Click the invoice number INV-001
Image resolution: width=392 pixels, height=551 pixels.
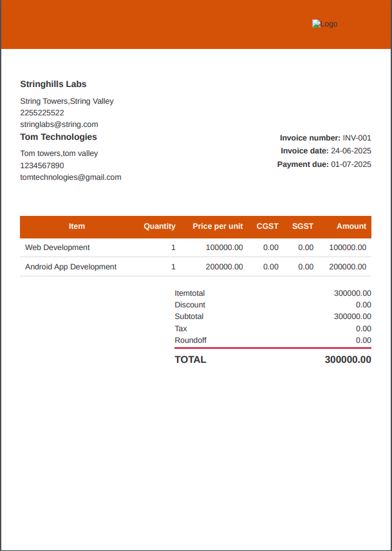[357, 138]
